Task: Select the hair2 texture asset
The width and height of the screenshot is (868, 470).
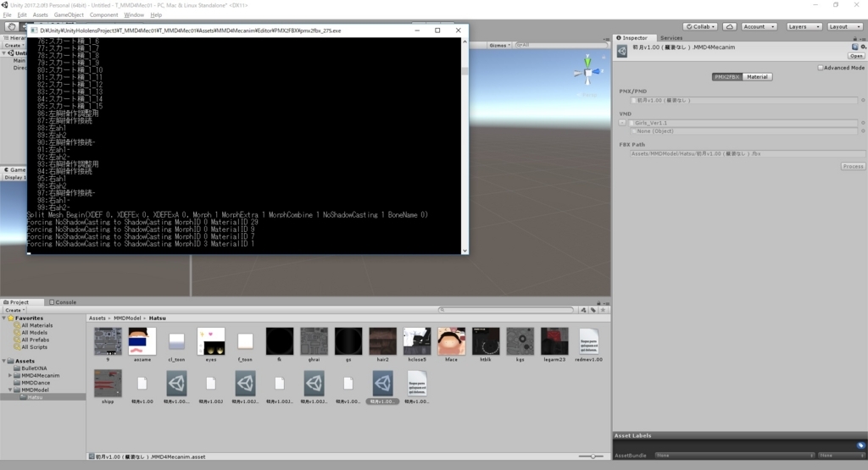Action: (382, 345)
